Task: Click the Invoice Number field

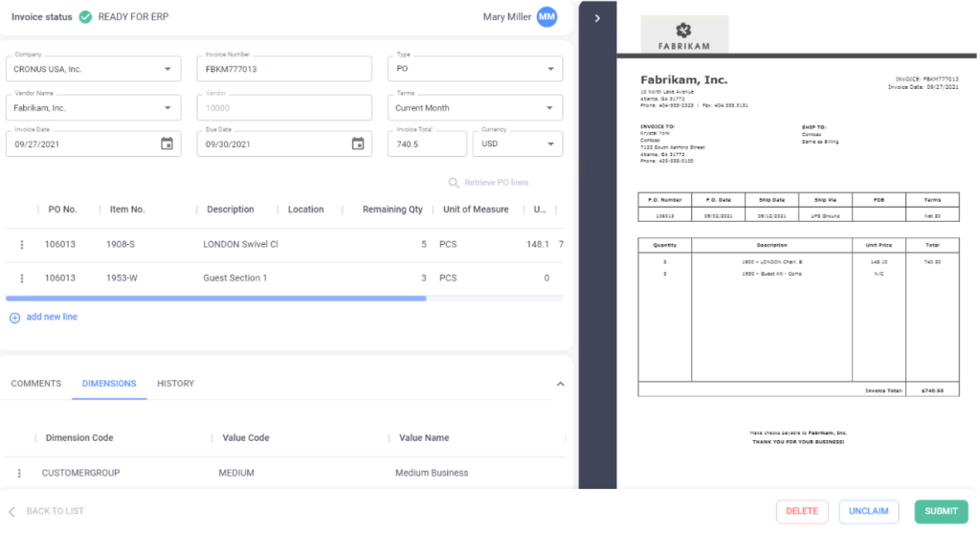Action: click(284, 69)
